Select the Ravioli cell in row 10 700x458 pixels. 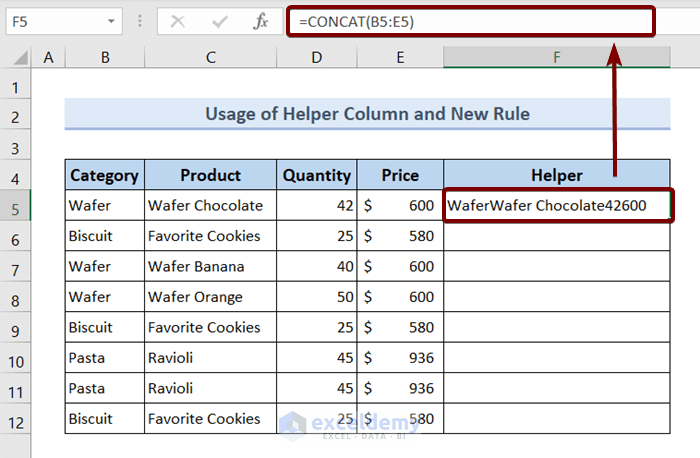(210, 358)
